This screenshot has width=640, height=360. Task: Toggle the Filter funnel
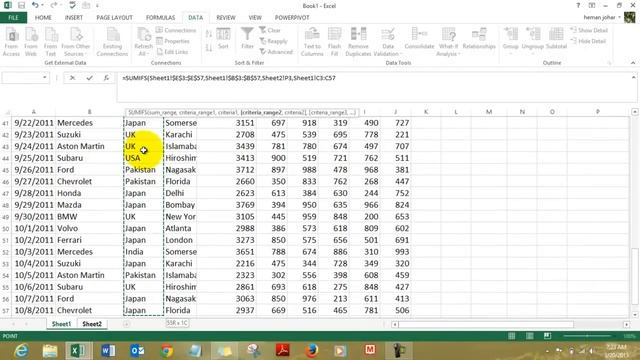tap(247, 39)
